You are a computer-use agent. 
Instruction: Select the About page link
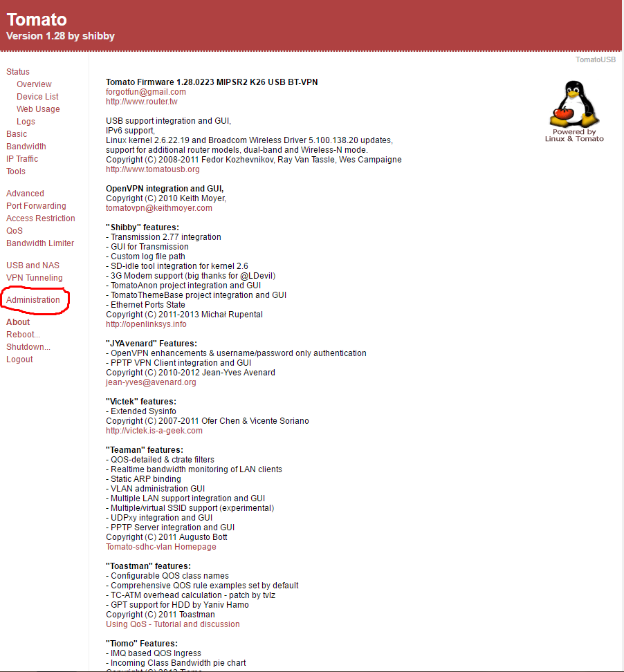tap(17, 322)
